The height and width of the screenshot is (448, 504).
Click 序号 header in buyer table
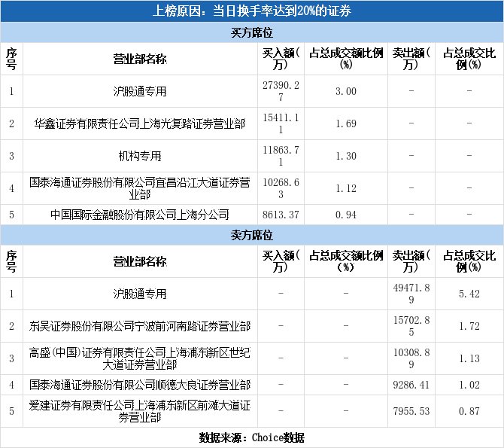[11, 59]
